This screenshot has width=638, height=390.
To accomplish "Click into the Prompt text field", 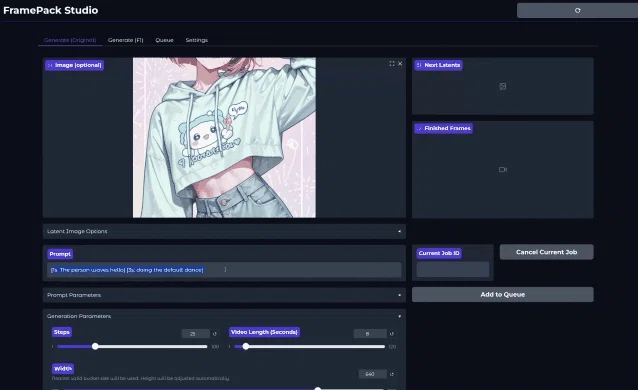I will point(224,270).
